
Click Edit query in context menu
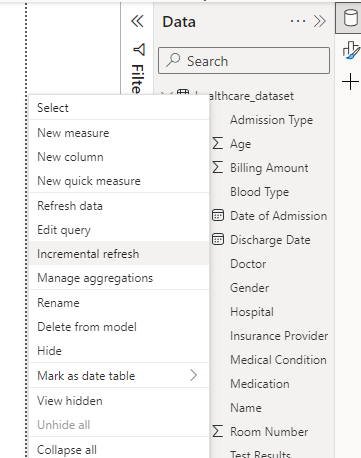[119, 230]
